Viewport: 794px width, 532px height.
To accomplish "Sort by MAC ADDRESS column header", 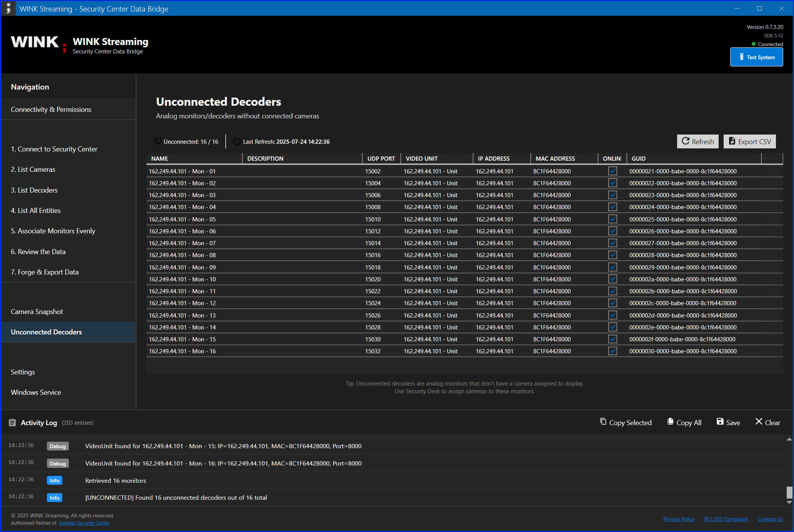I will pos(564,158).
